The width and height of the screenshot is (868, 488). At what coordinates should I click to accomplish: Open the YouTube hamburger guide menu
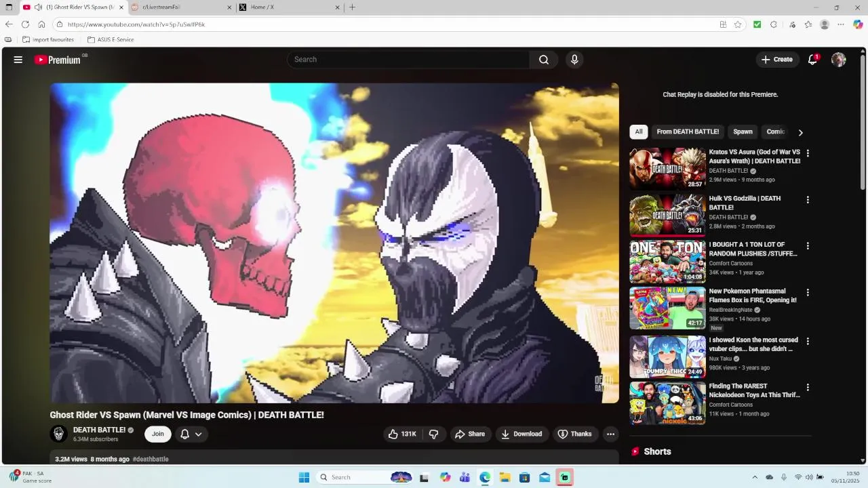tap(18, 60)
